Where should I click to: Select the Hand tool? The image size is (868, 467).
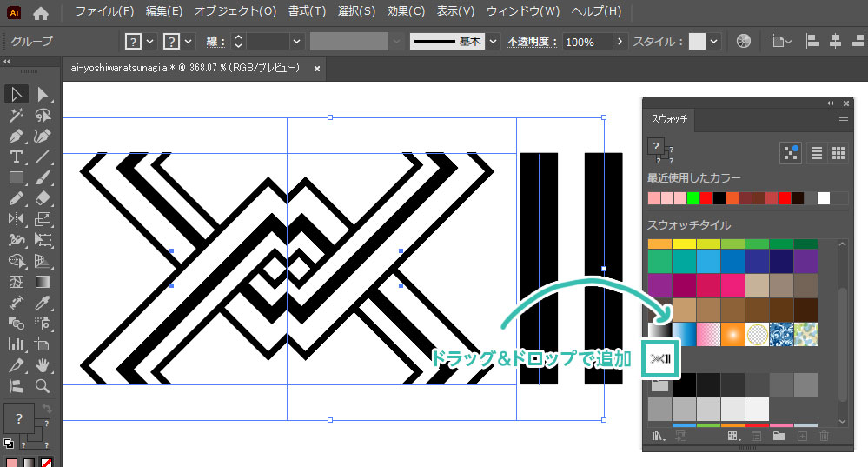coord(43,365)
